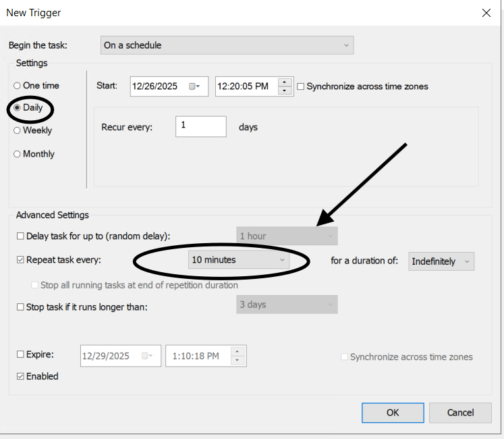Enable Stop task if runs longer checkbox
This screenshot has height=439, width=504.
click(x=20, y=307)
